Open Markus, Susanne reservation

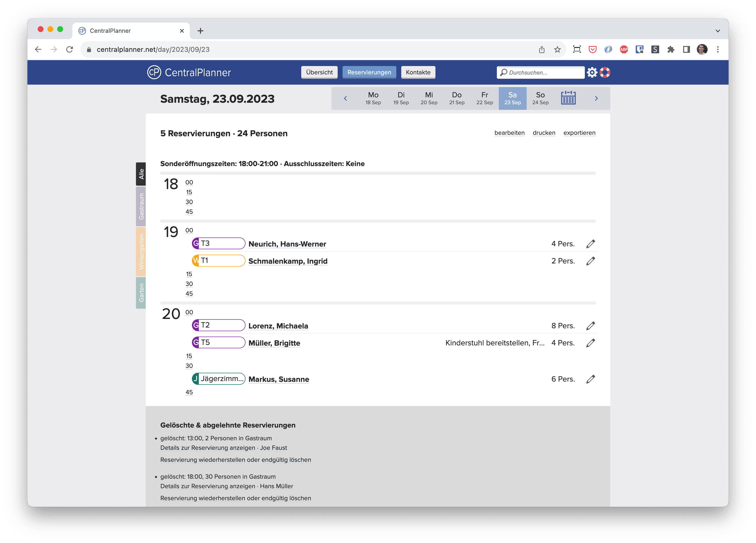coord(279,379)
